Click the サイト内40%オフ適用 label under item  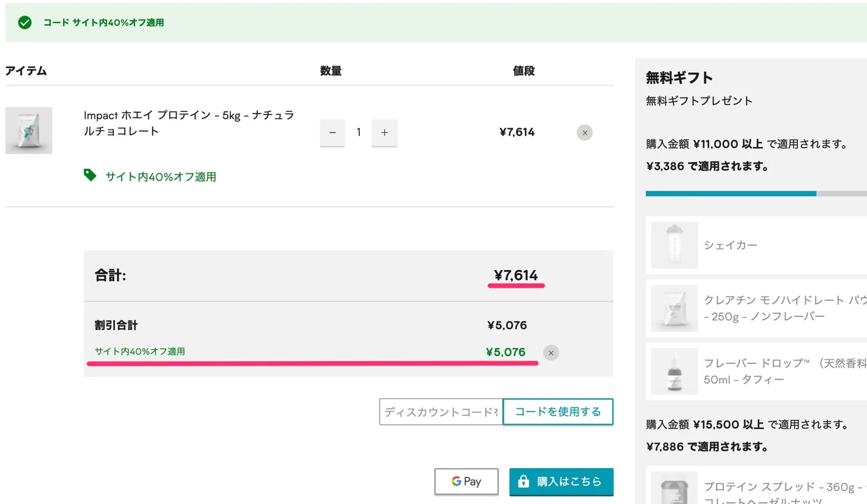coord(160,176)
